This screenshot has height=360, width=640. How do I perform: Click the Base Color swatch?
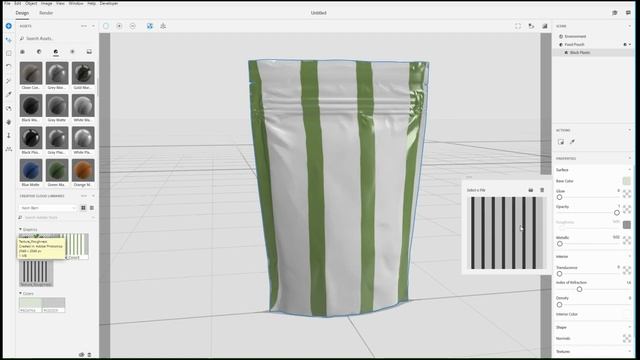tap(627, 181)
